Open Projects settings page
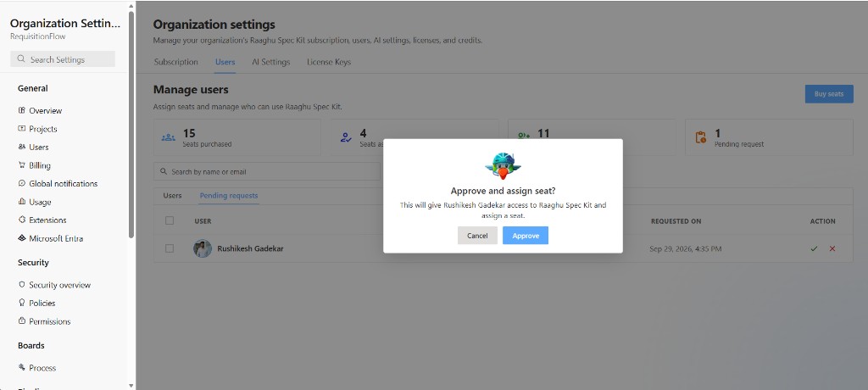The image size is (868, 390). [43, 129]
